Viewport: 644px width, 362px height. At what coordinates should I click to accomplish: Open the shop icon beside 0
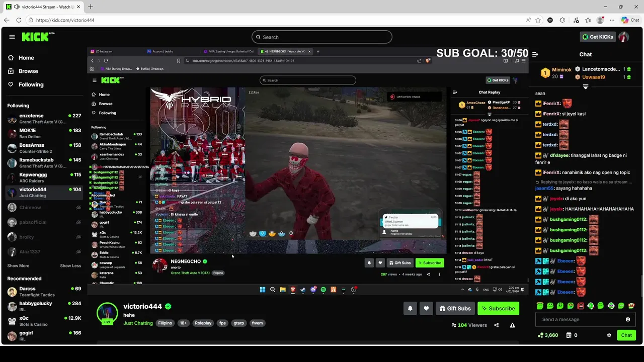569,335
